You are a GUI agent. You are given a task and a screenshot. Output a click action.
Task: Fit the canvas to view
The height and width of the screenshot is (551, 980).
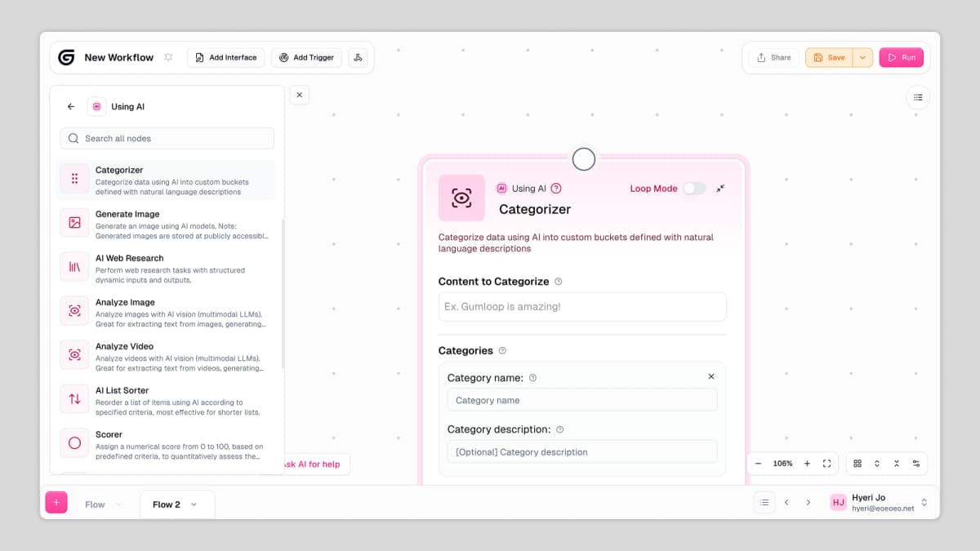pos(826,464)
